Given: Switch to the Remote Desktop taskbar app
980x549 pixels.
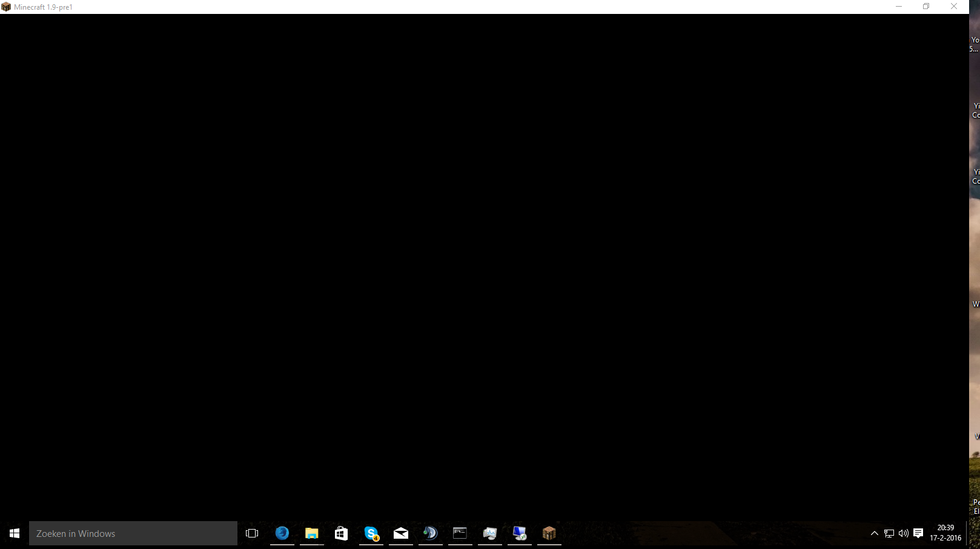Looking at the screenshot, I should coord(520,533).
